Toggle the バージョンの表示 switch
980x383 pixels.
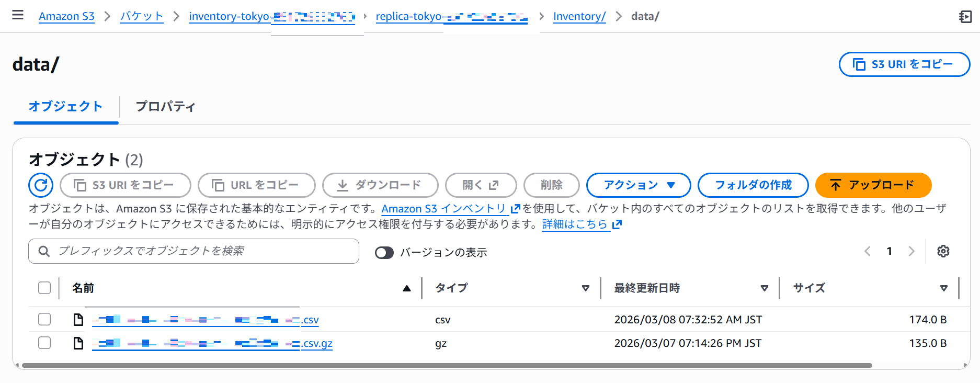click(384, 253)
